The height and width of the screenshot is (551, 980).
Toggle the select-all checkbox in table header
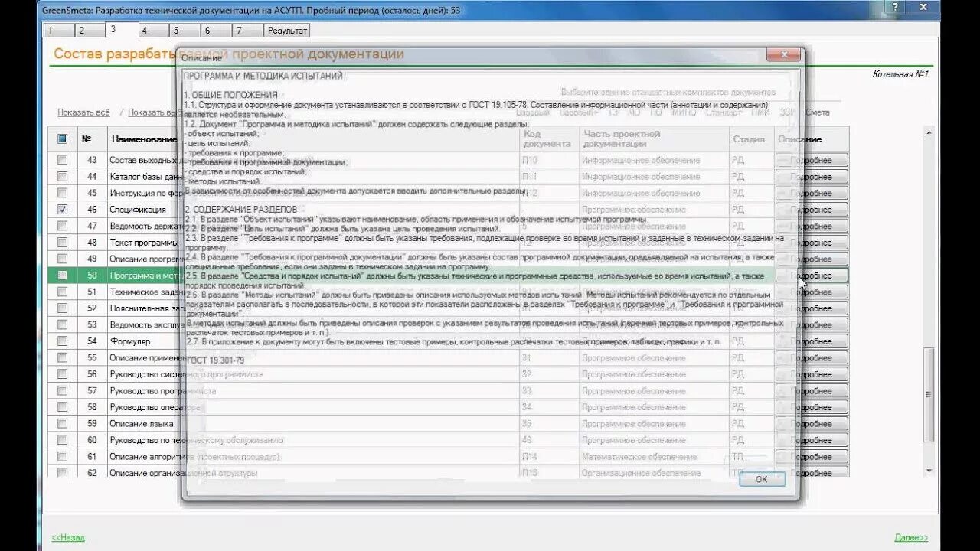coord(63,139)
